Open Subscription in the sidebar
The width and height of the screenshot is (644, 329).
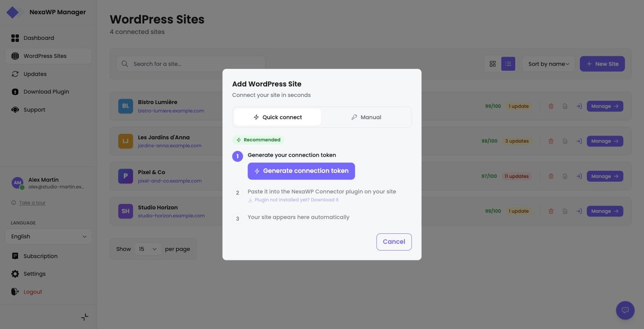[x=49, y=256]
